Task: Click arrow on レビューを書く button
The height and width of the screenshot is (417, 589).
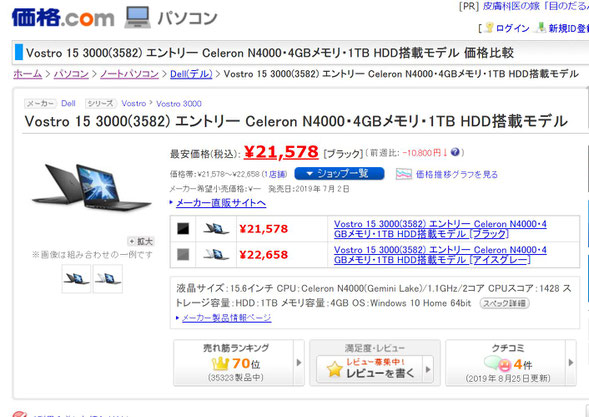Action: pos(428,369)
